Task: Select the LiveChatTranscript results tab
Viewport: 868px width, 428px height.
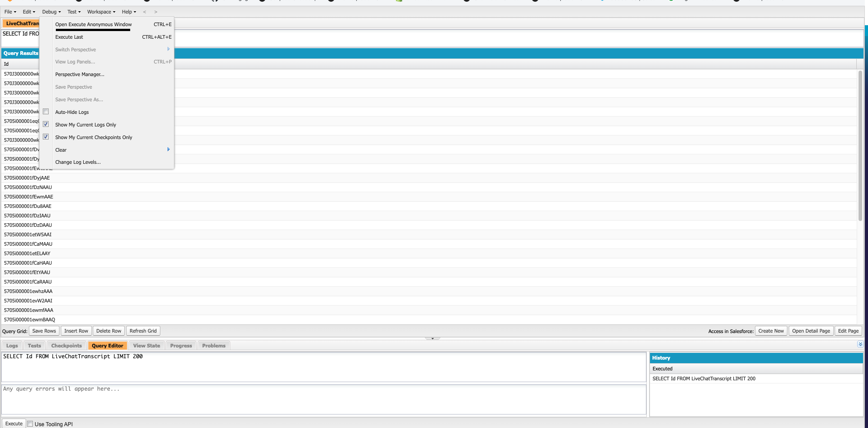Action: [x=21, y=23]
